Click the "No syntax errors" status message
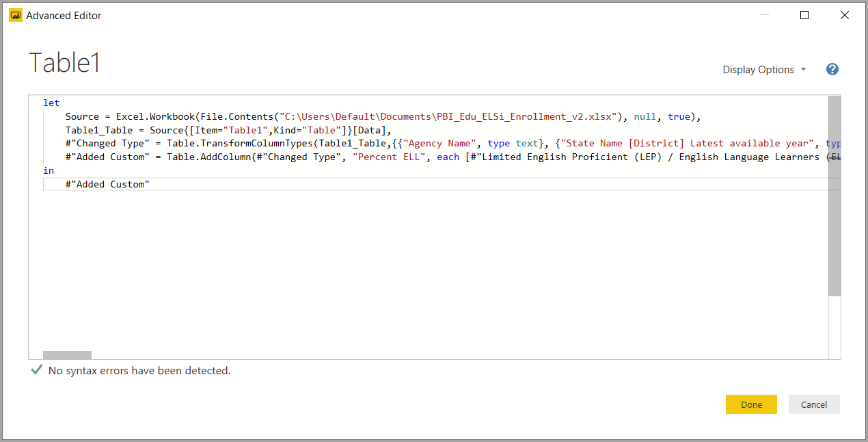This screenshot has width=868, height=442. pos(139,371)
